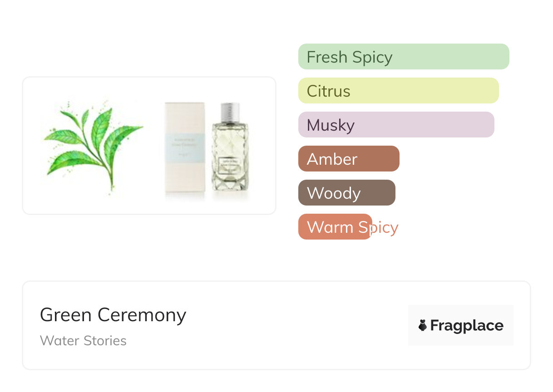The image size is (553, 392).
Task: Click the silver cap of the perfume bottle
Action: [230, 112]
